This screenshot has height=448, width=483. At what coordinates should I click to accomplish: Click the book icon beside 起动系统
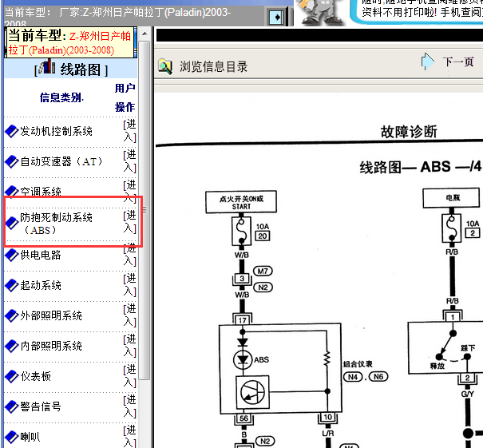coord(12,285)
